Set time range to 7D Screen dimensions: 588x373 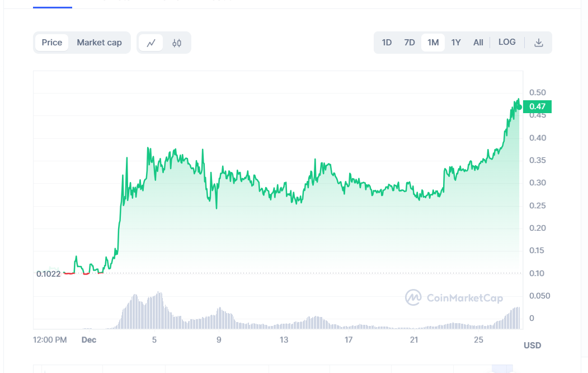(x=410, y=43)
